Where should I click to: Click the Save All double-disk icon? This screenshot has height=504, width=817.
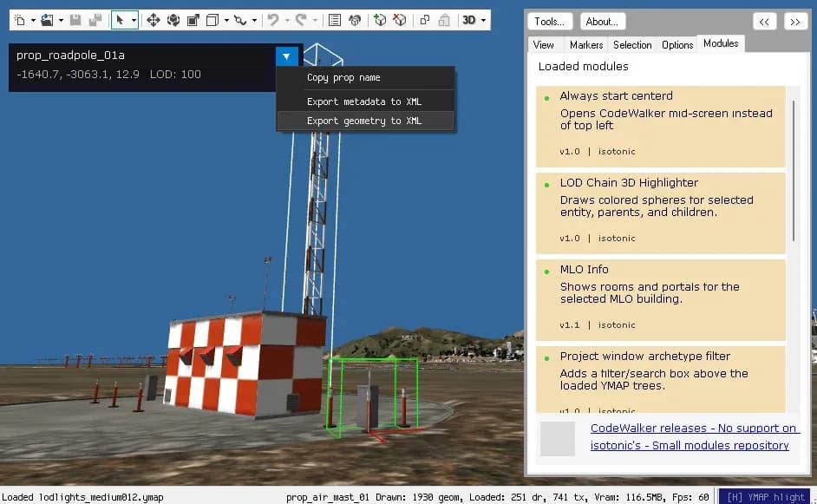[x=95, y=20]
